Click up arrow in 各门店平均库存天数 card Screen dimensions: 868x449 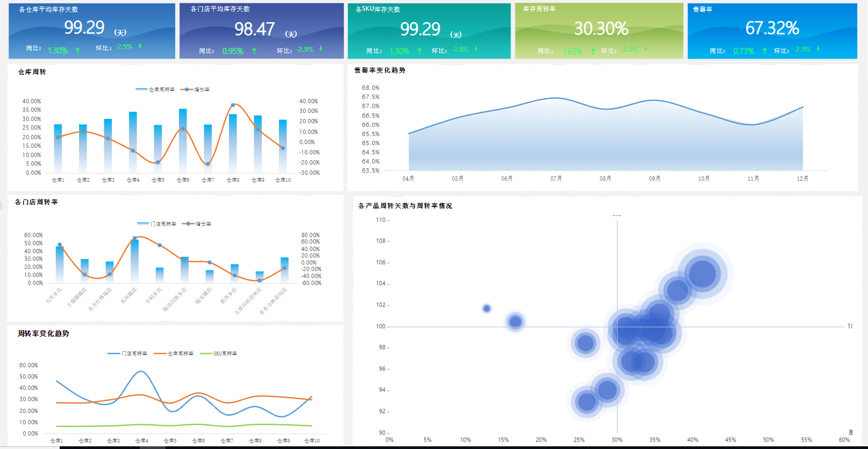pyautogui.click(x=254, y=51)
